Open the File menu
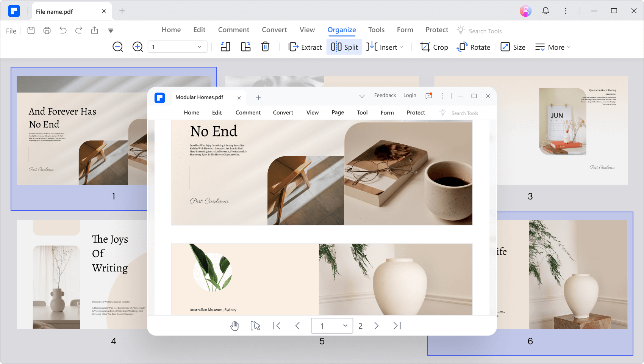 [11, 31]
